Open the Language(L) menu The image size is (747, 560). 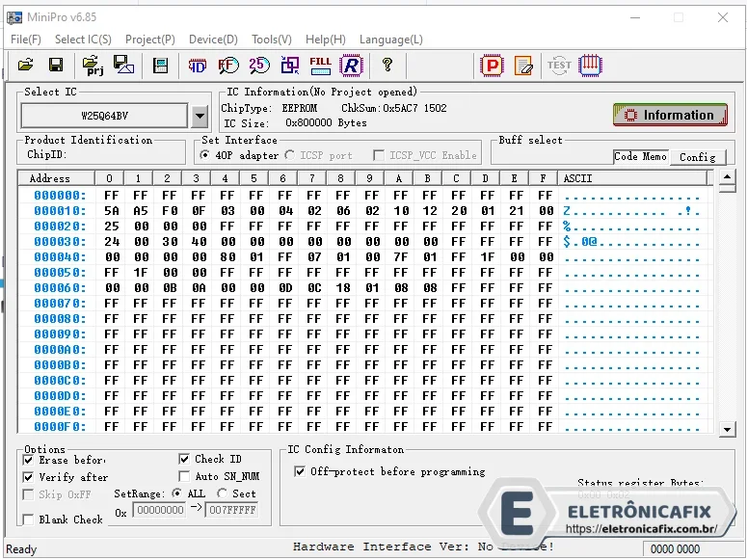(x=391, y=40)
